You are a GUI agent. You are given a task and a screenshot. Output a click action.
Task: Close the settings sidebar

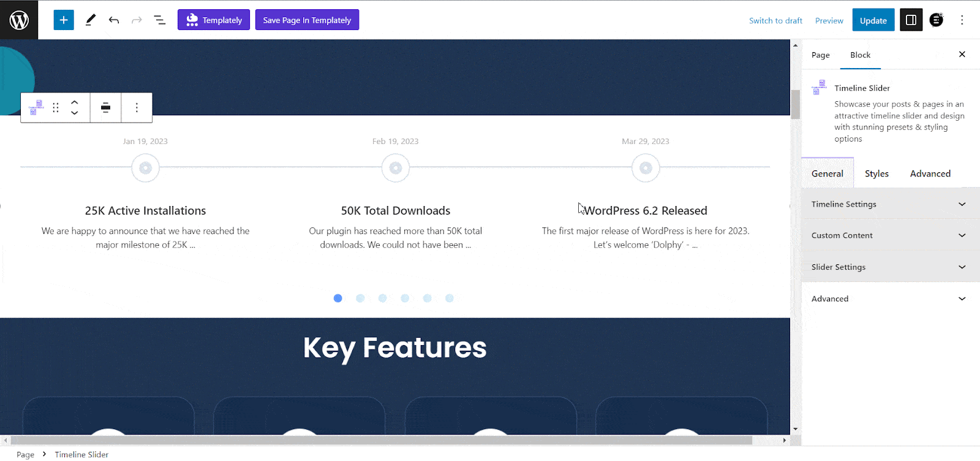pos(962,54)
